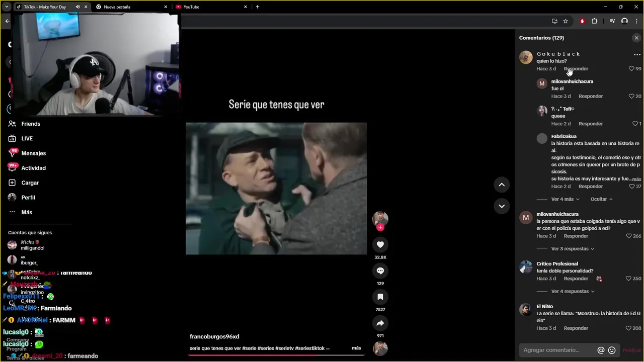Collapse replies using 'Ocultar'
This screenshot has width=644, height=362.
[x=601, y=199]
